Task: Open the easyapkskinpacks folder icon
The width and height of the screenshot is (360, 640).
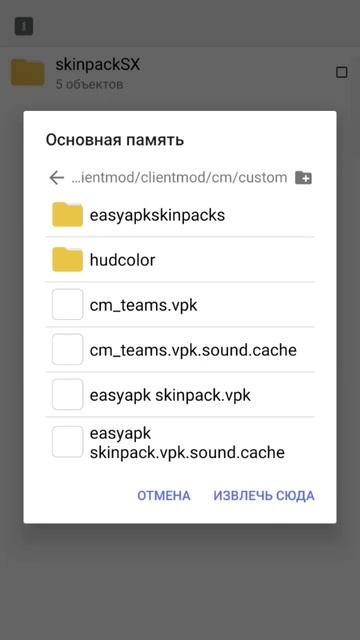Action: click(67, 214)
